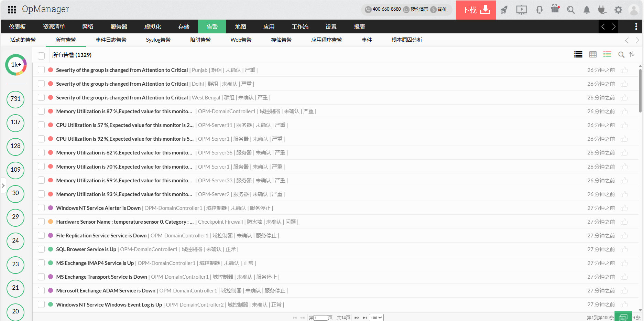The height and width of the screenshot is (321, 644).
Task: Check the Punjab group alarm checkbox
Action: pyautogui.click(x=41, y=70)
